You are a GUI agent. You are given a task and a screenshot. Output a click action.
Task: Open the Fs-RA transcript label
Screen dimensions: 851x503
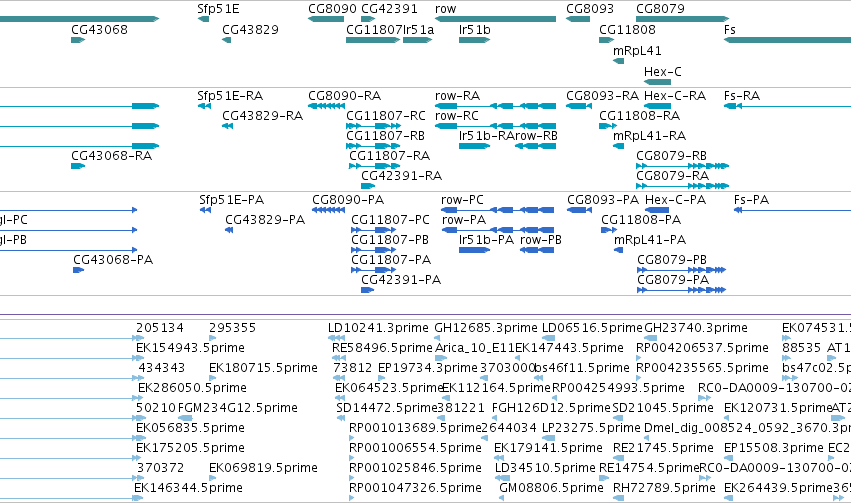742,96
